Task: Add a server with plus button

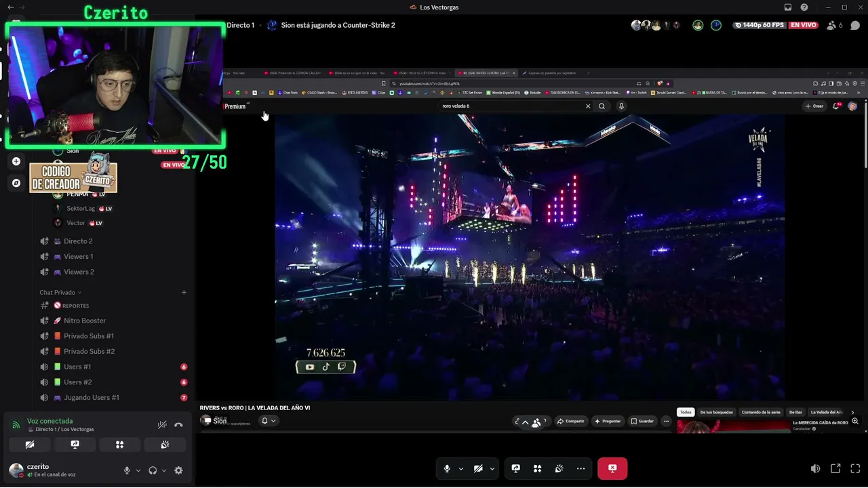Action: pyautogui.click(x=16, y=161)
